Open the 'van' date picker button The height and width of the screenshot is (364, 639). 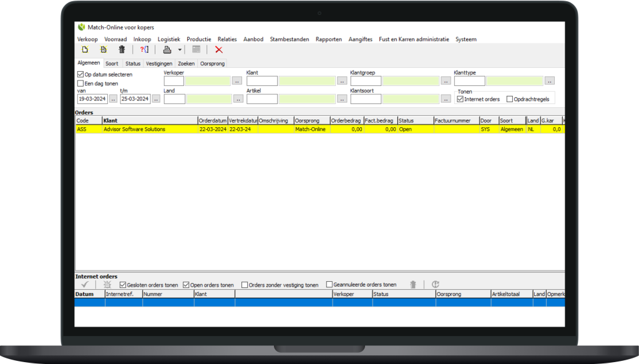113,98
